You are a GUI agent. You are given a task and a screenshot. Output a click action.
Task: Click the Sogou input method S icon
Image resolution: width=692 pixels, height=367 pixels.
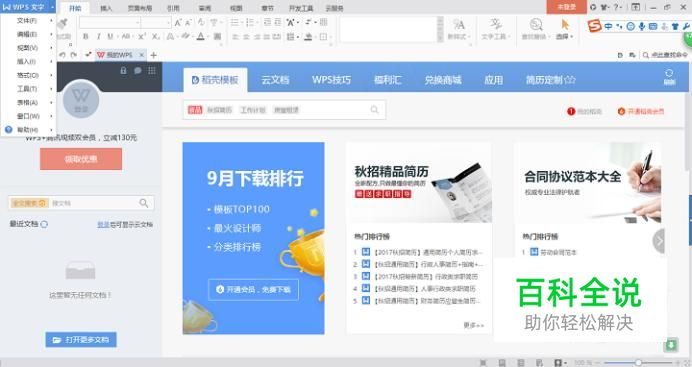click(x=595, y=26)
